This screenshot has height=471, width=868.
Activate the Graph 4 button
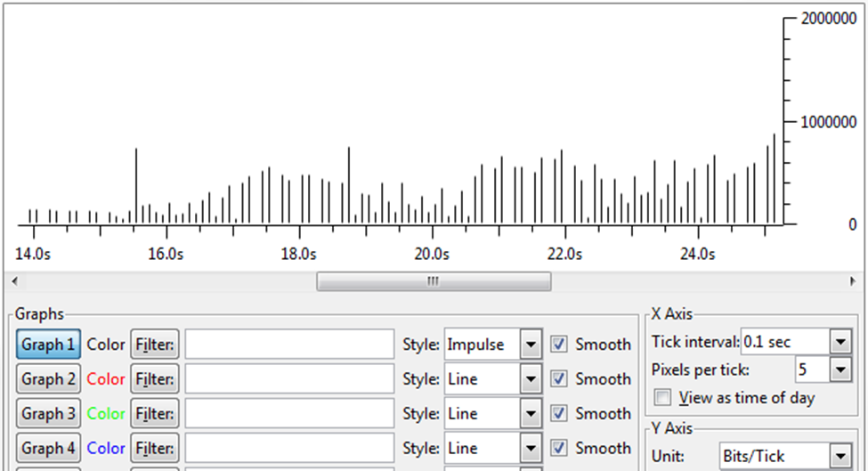click(48, 448)
